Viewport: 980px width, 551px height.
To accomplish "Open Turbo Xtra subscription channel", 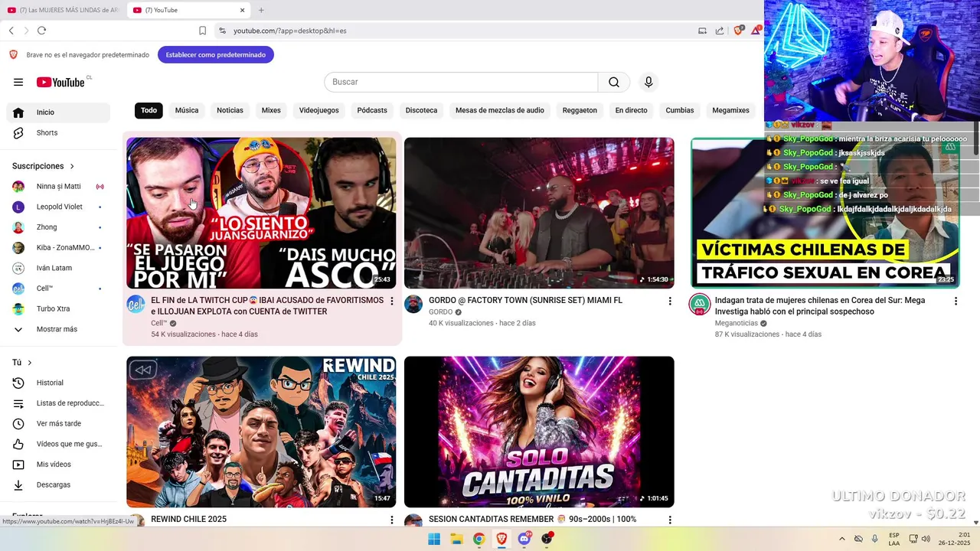I will tap(58, 309).
